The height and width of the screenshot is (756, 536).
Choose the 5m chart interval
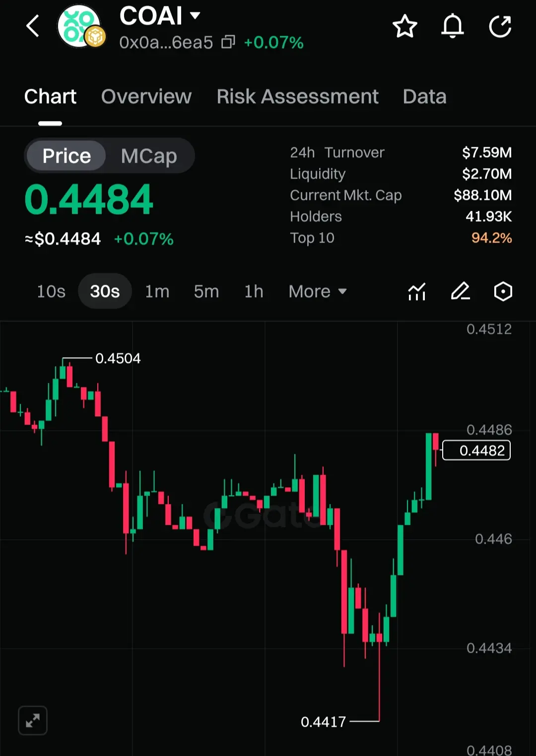click(x=206, y=291)
